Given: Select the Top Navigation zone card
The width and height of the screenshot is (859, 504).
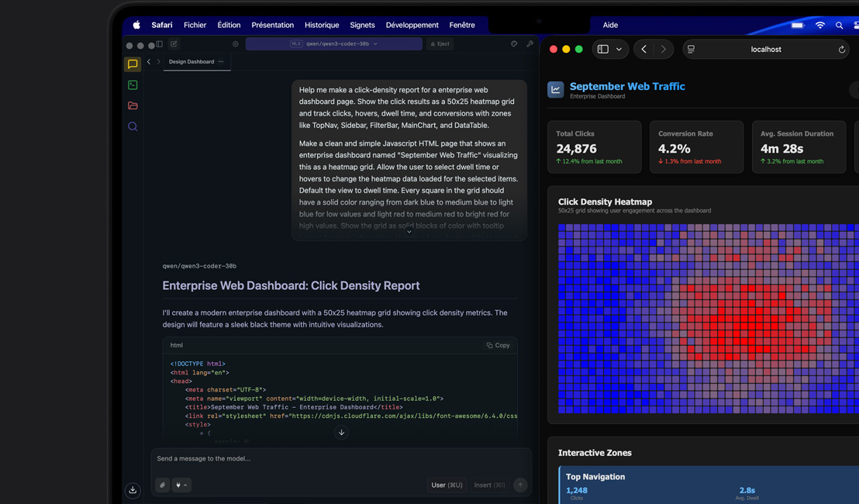Looking at the screenshot, I should (x=709, y=485).
